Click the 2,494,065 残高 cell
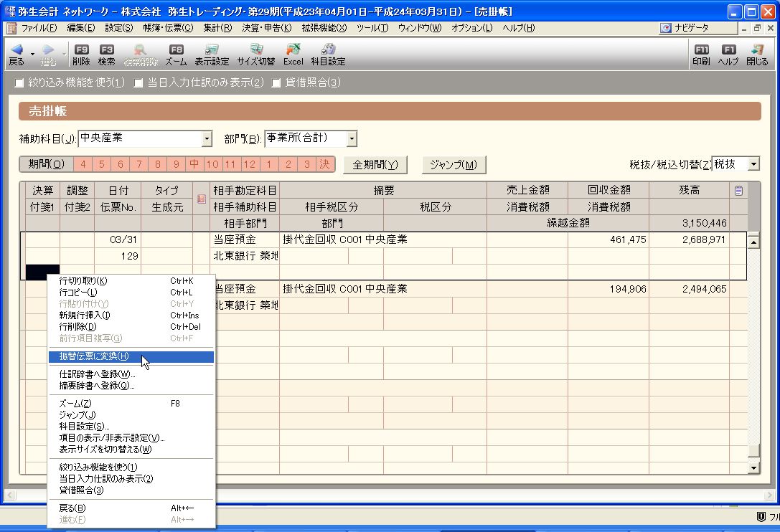This screenshot has width=780, height=532. tap(690, 289)
